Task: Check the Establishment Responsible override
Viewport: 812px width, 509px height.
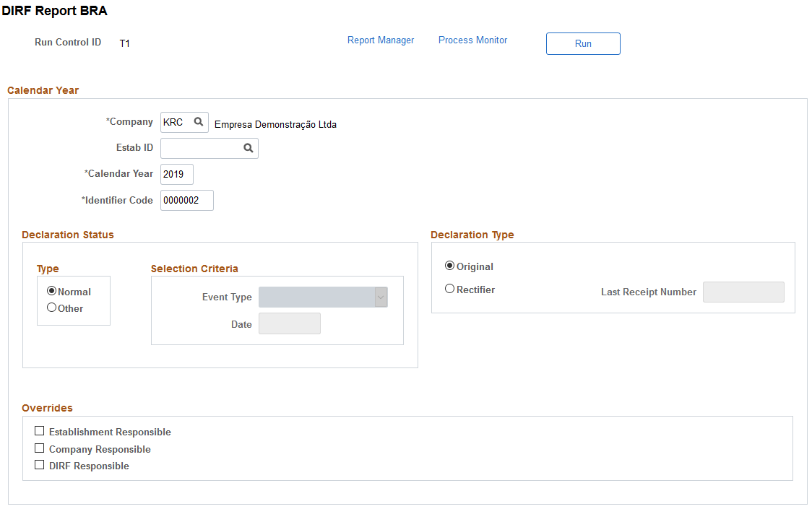Action: (39, 431)
